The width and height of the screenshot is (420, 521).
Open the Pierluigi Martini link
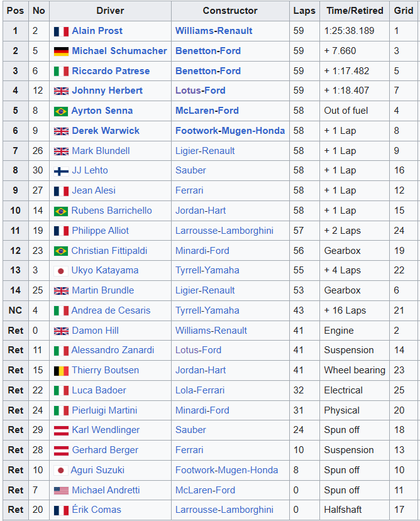coord(104,410)
